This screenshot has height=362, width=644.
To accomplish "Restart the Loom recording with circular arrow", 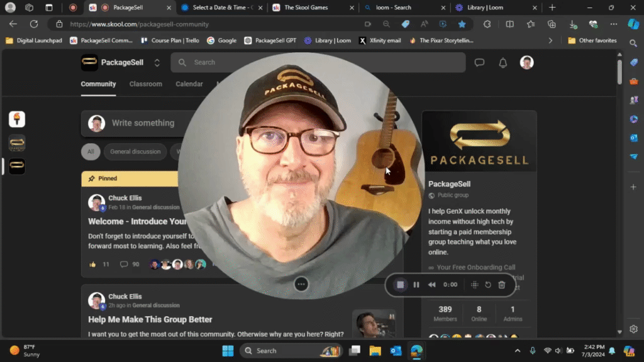I will pyautogui.click(x=487, y=284).
